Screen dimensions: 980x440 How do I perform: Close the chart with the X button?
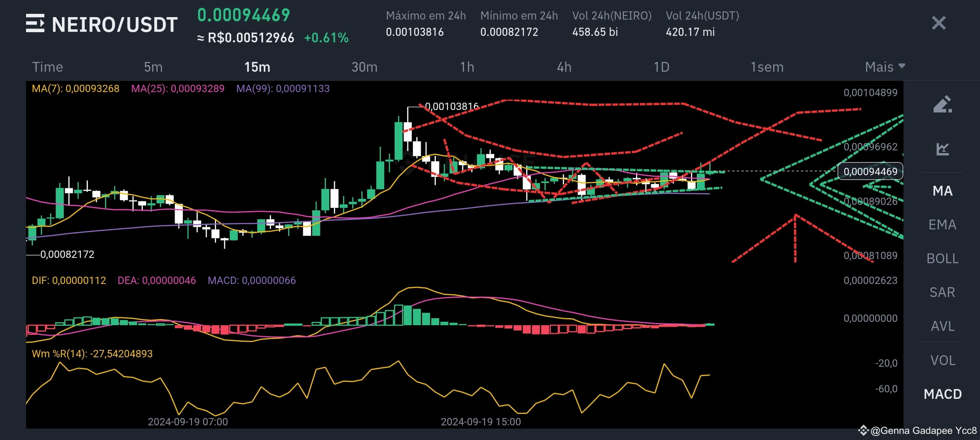(938, 24)
